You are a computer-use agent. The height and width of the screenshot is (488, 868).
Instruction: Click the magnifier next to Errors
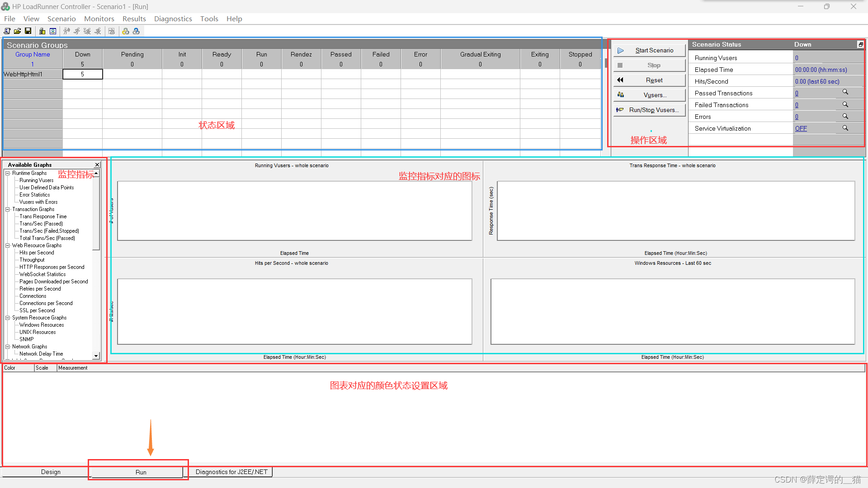click(x=844, y=116)
